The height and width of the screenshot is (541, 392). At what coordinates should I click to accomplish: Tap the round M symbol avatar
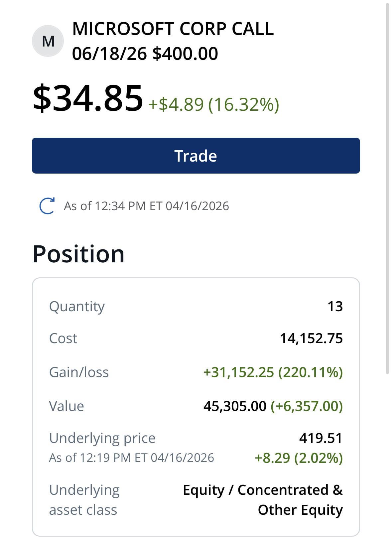coord(48,41)
